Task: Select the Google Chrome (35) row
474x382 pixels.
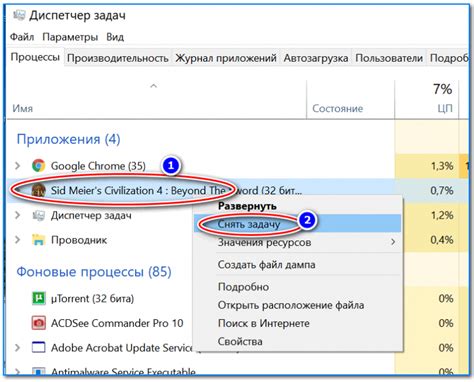Action: point(98,166)
